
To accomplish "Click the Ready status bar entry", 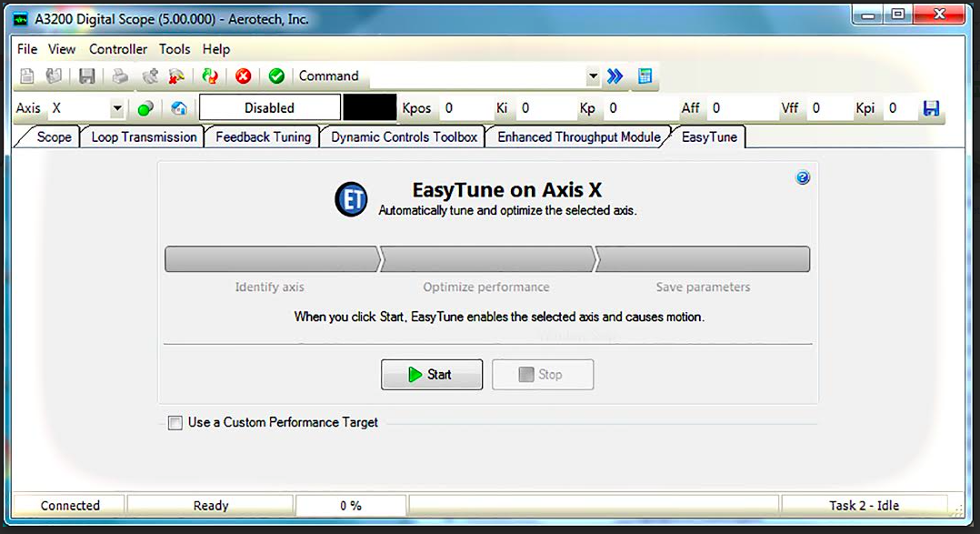I will [211, 505].
